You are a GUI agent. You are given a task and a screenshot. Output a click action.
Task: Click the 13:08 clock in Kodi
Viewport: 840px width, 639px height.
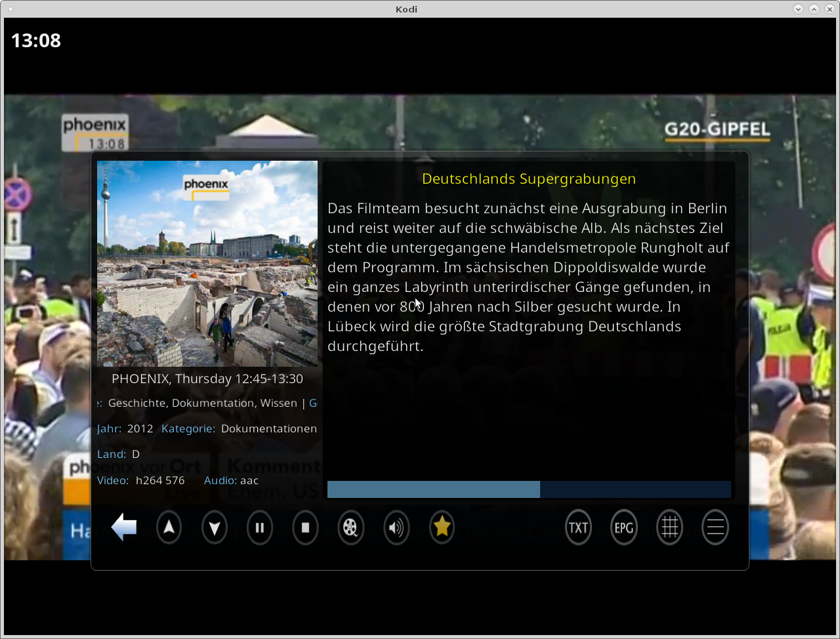(36, 41)
